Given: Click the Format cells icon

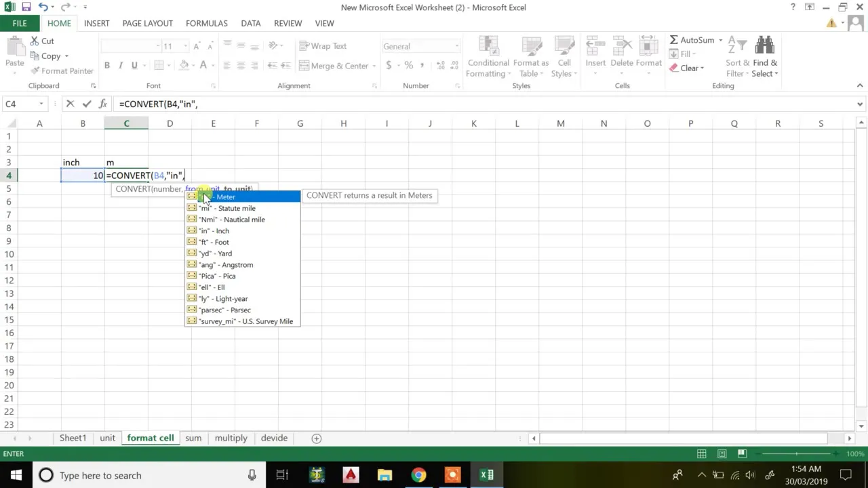Looking at the screenshot, I should 648,46.
